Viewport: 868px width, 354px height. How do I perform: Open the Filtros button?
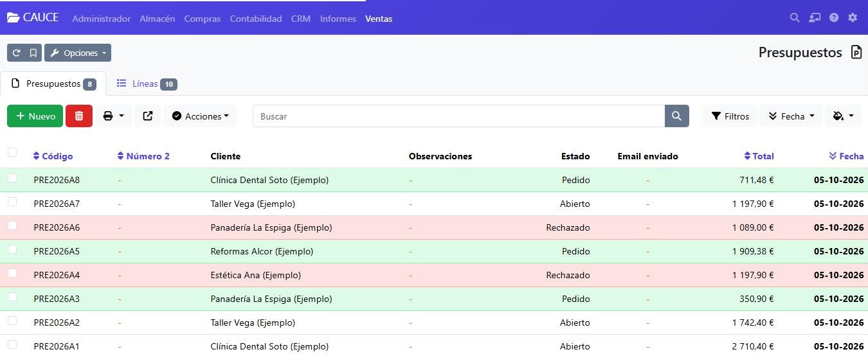tap(730, 116)
